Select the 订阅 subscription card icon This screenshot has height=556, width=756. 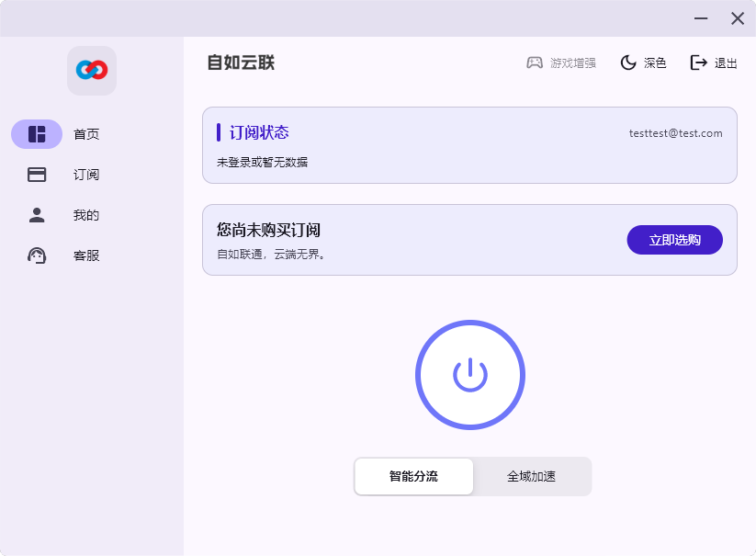point(36,175)
